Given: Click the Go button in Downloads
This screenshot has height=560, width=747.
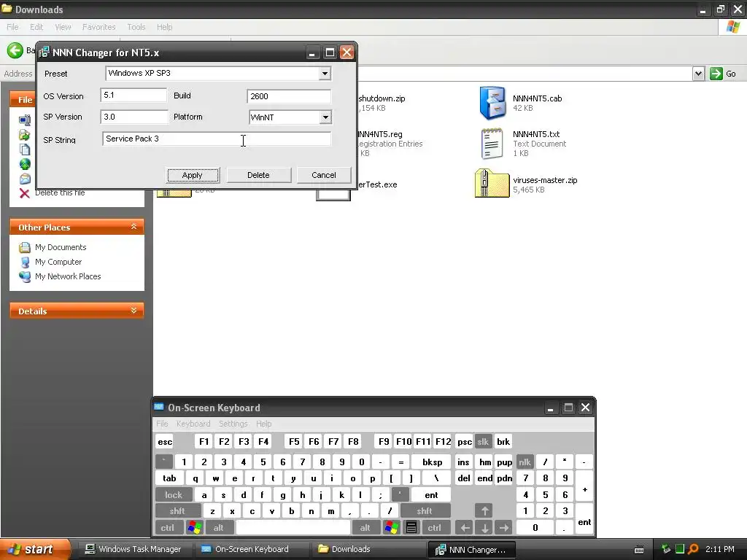Looking at the screenshot, I should [723, 74].
